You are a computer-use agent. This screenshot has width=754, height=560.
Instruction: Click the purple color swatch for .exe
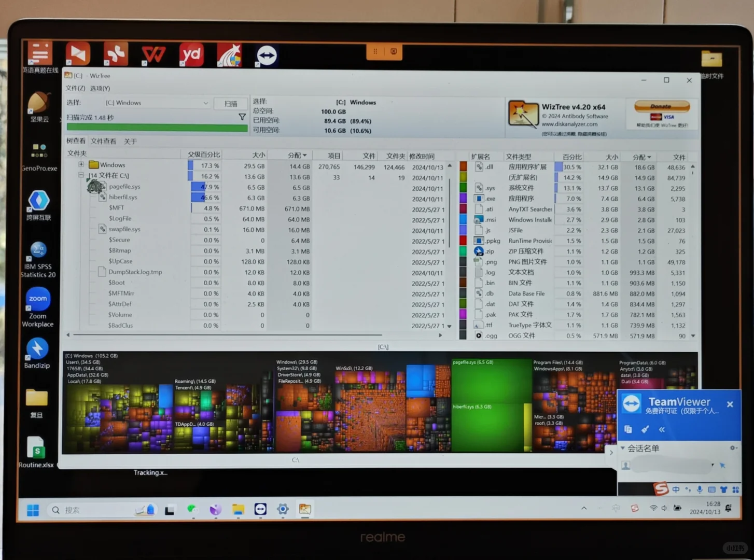(464, 198)
